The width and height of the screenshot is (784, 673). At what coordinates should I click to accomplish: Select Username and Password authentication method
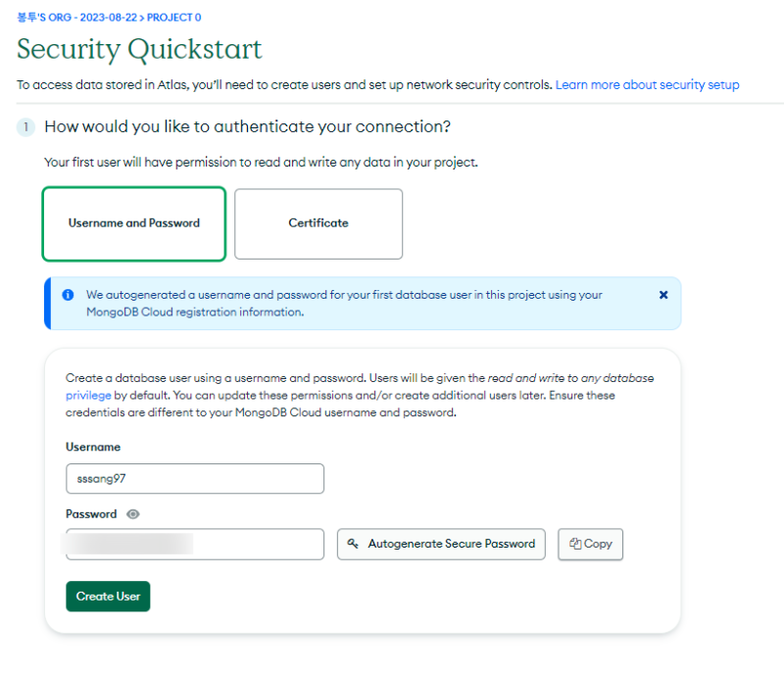(134, 223)
